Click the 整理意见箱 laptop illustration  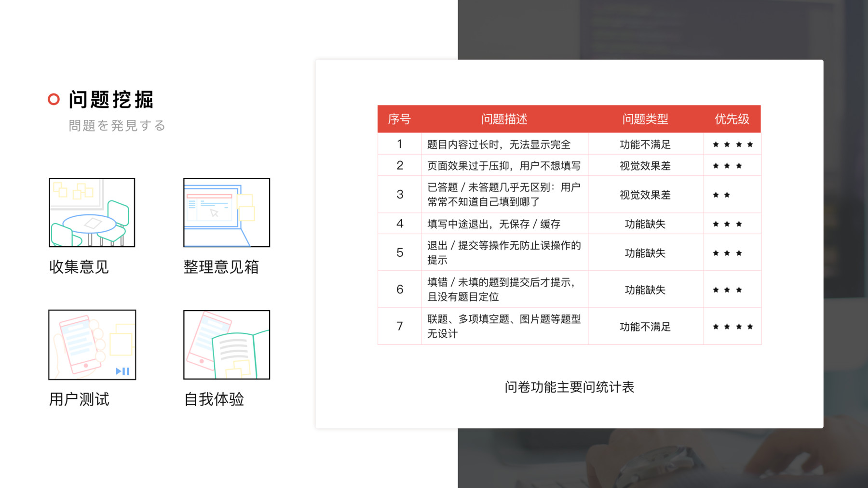coord(227,212)
